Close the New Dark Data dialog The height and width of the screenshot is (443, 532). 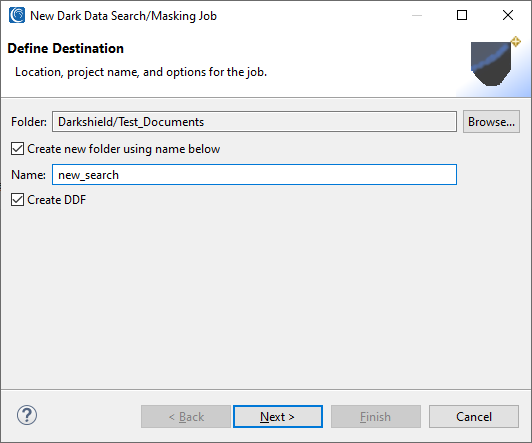coord(508,15)
